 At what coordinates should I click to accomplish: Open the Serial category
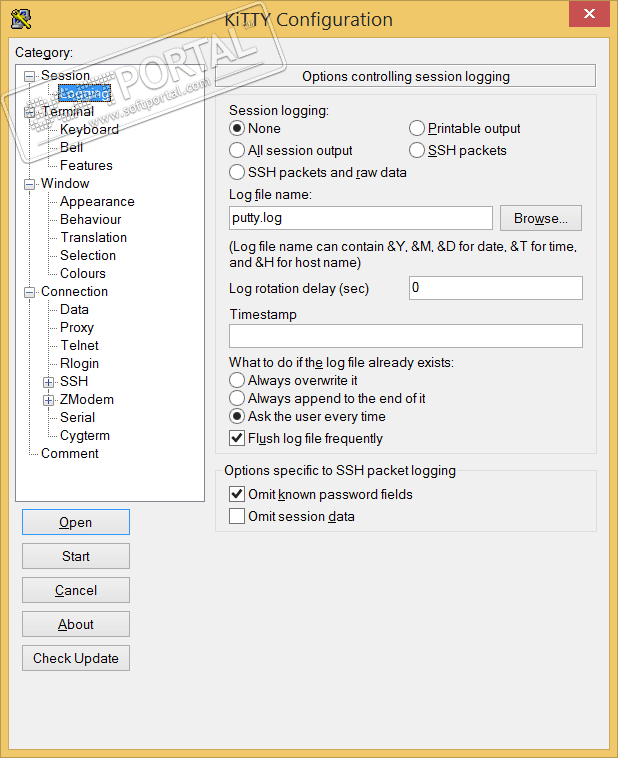(x=77, y=417)
